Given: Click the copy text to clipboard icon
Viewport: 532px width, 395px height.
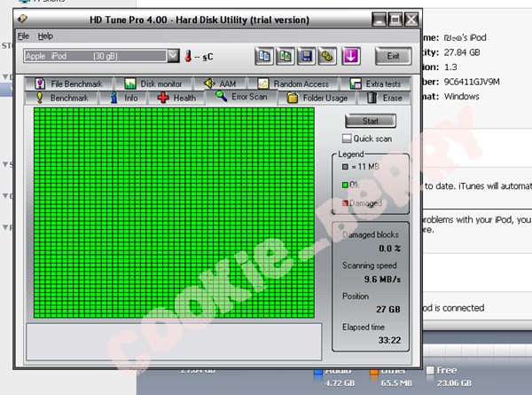Looking at the screenshot, I should click(264, 56).
